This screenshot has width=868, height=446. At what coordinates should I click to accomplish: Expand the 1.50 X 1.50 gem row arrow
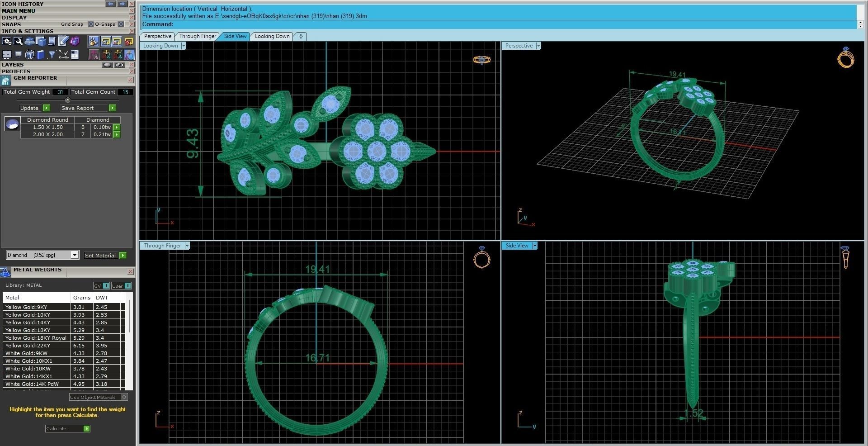(x=117, y=128)
